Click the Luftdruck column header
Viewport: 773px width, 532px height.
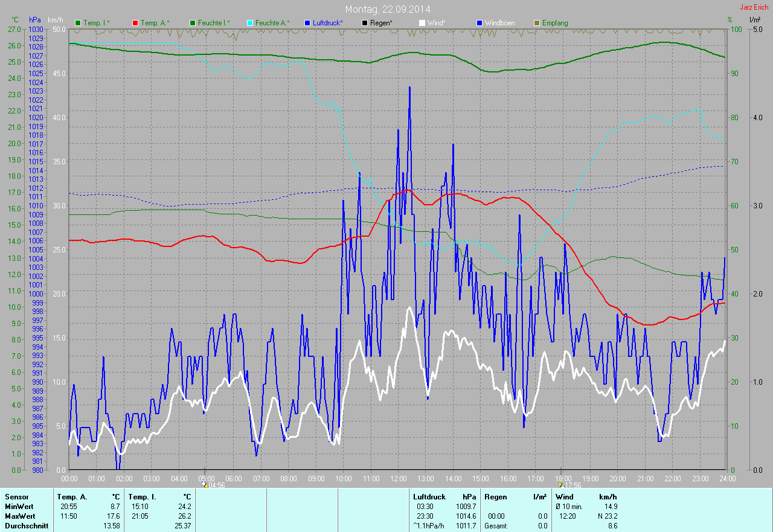429,496
